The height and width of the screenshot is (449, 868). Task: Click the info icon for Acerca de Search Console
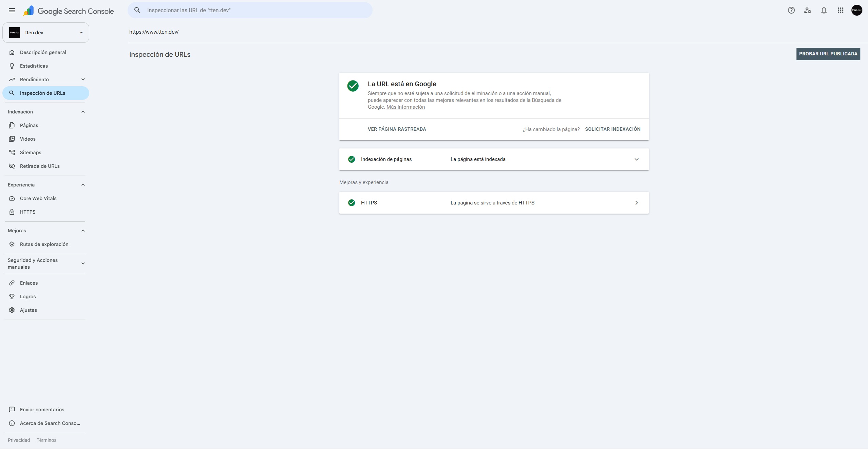click(x=12, y=423)
